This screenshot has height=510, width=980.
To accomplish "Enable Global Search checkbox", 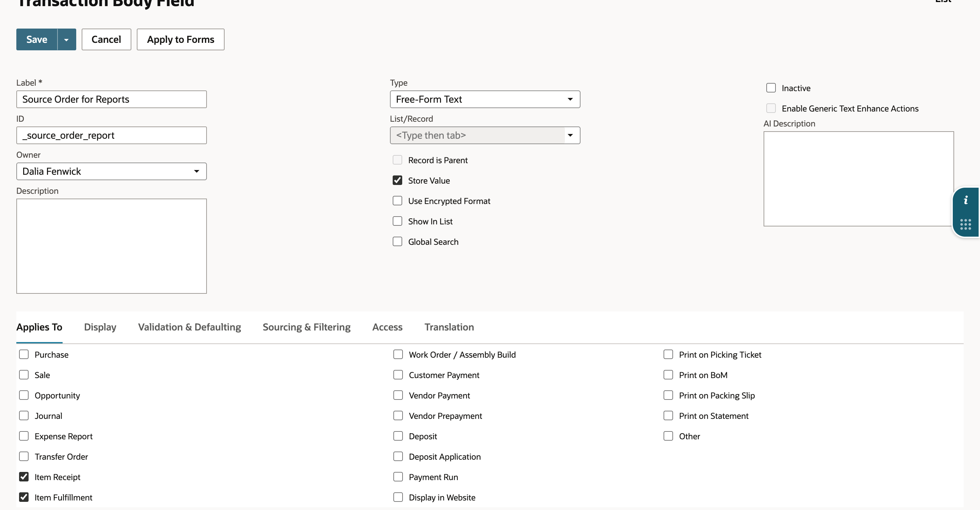I will pyautogui.click(x=397, y=242).
